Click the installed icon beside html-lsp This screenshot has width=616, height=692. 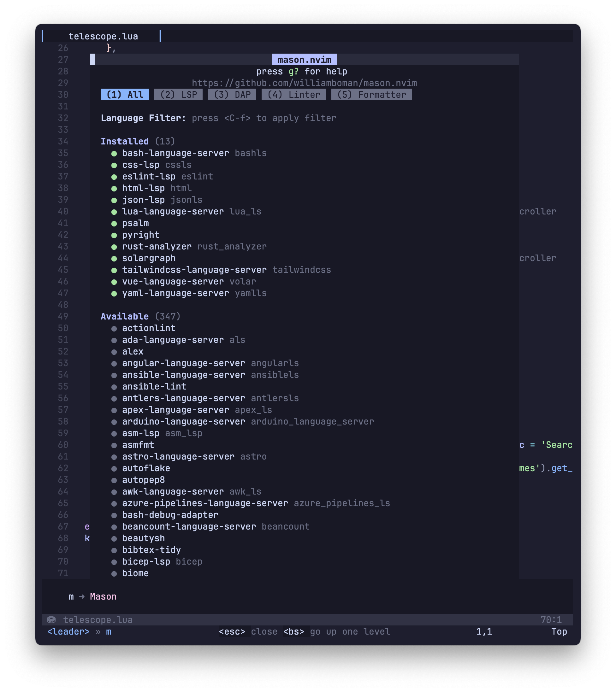pos(114,189)
